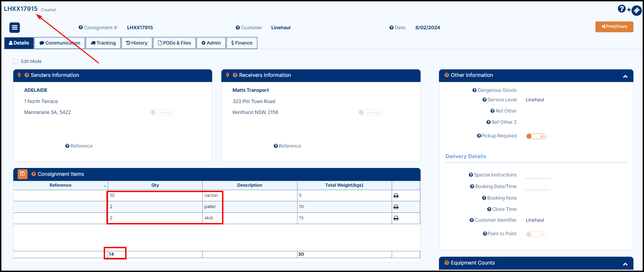This screenshot has height=272, width=644.
Task: Click the help question mark icon top right
Action: (621, 9)
